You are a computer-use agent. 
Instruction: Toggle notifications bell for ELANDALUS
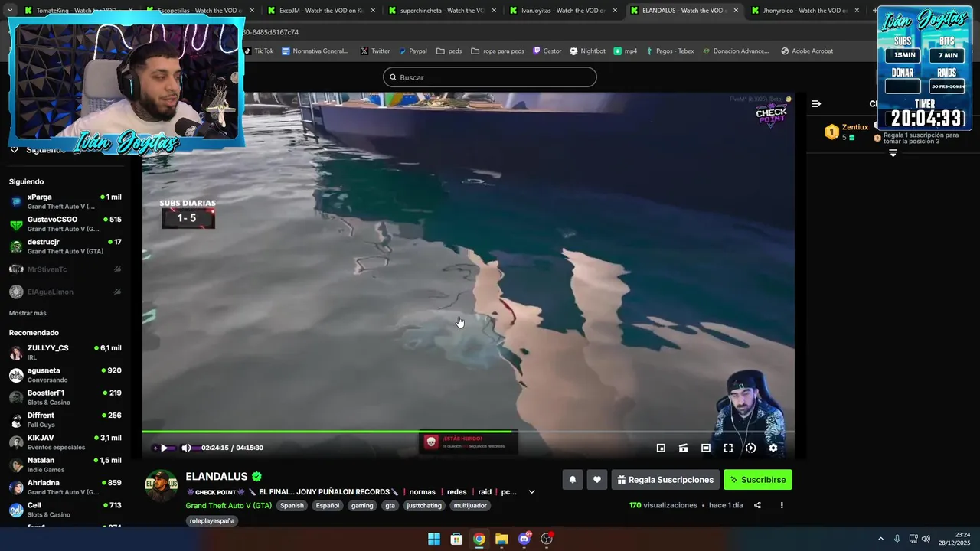(x=572, y=480)
